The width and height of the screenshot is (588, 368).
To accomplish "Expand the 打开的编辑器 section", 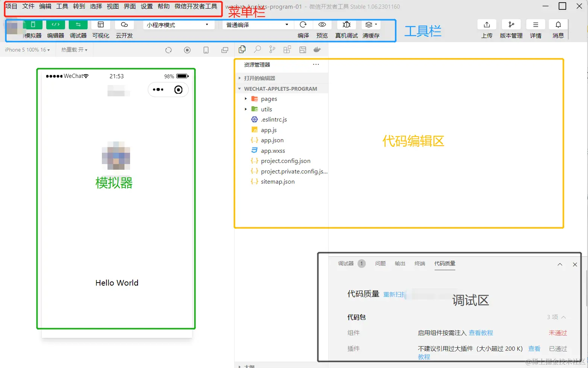I will point(281,78).
